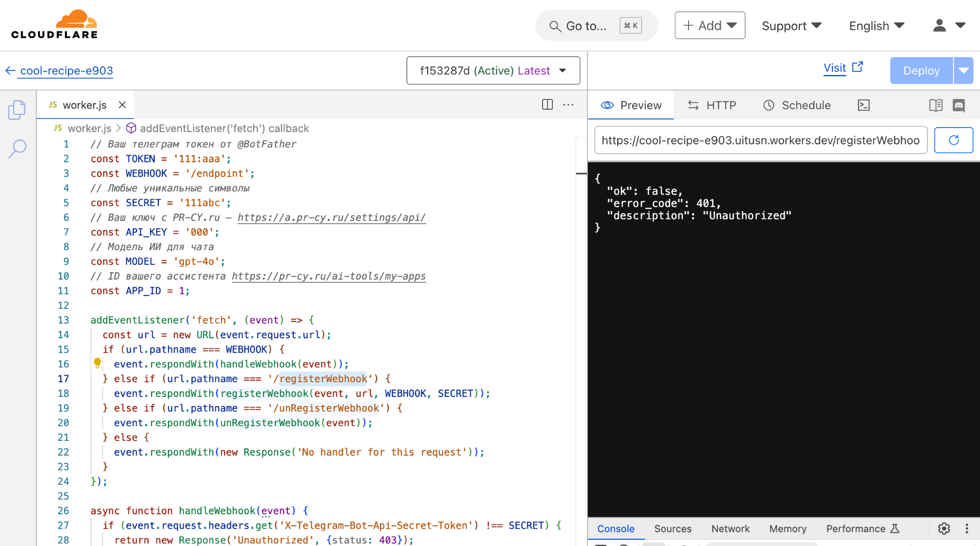Click line number 13 in gutter
Screen dimensions: 980x546
click(63, 320)
